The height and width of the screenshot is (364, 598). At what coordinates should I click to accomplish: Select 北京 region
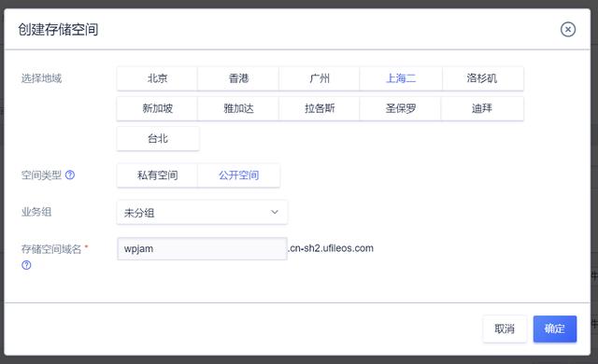click(x=157, y=78)
